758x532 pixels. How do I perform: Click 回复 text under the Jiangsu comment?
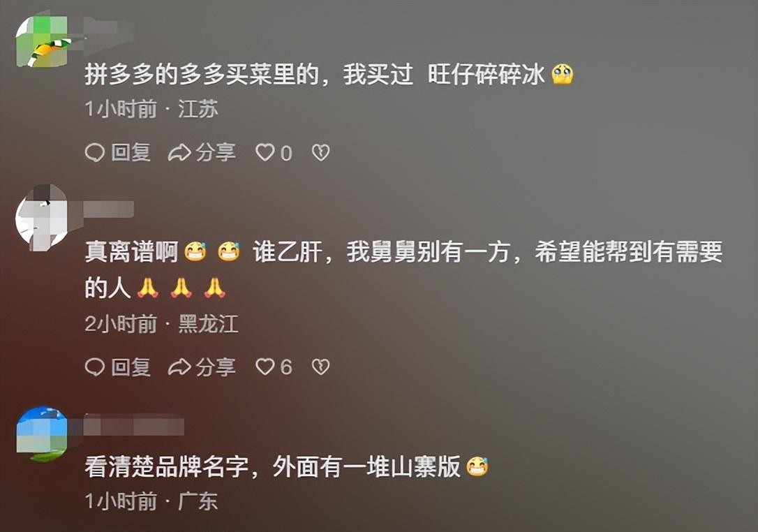click(x=131, y=153)
